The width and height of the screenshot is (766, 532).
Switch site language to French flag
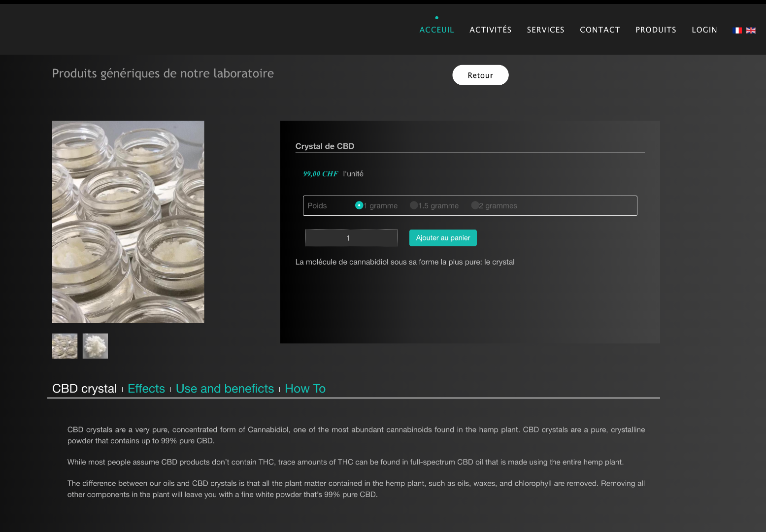pyautogui.click(x=737, y=31)
